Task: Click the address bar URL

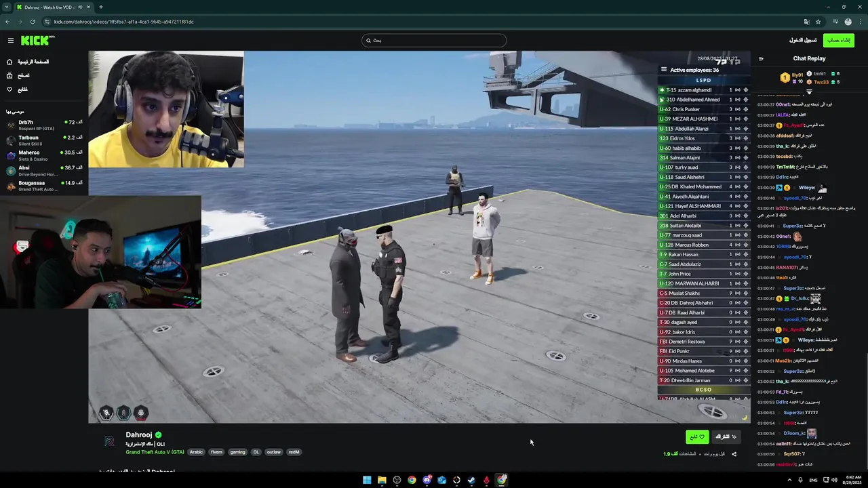Action: [123, 22]
